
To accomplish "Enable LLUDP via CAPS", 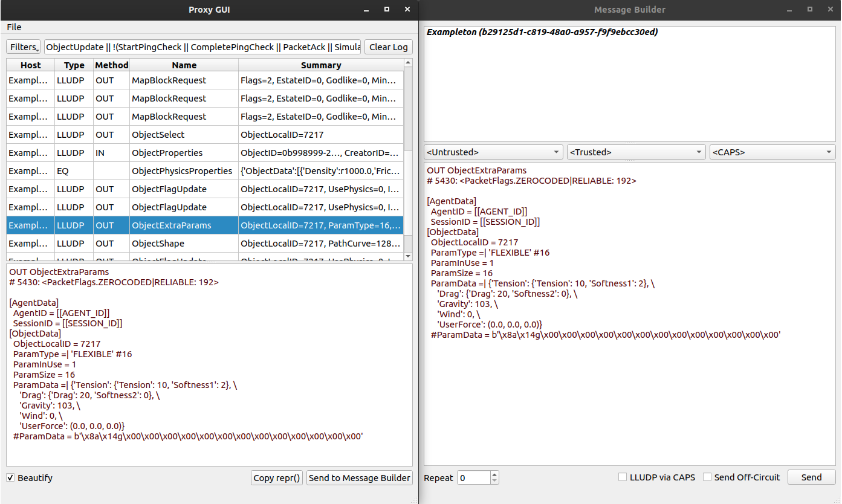I will [x=622, y=477].
